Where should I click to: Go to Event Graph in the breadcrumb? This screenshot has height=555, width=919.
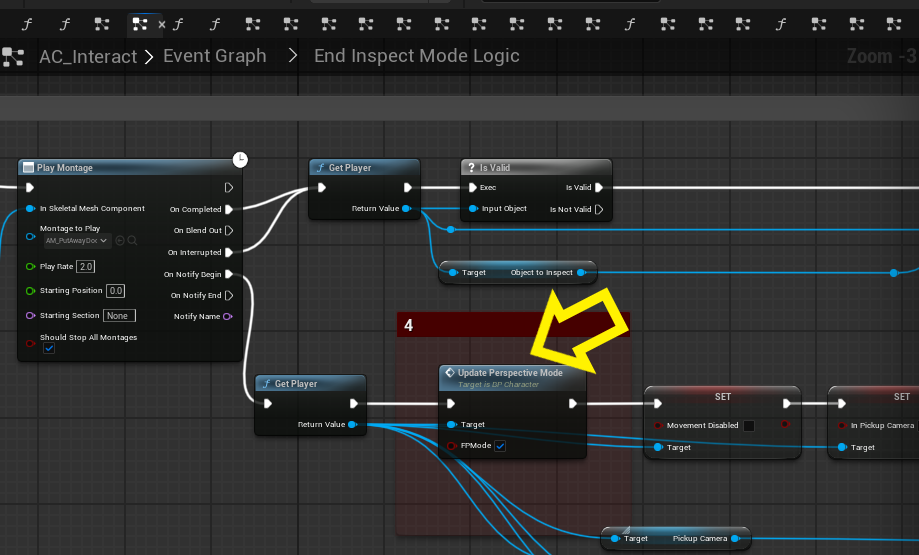[214, 56]
